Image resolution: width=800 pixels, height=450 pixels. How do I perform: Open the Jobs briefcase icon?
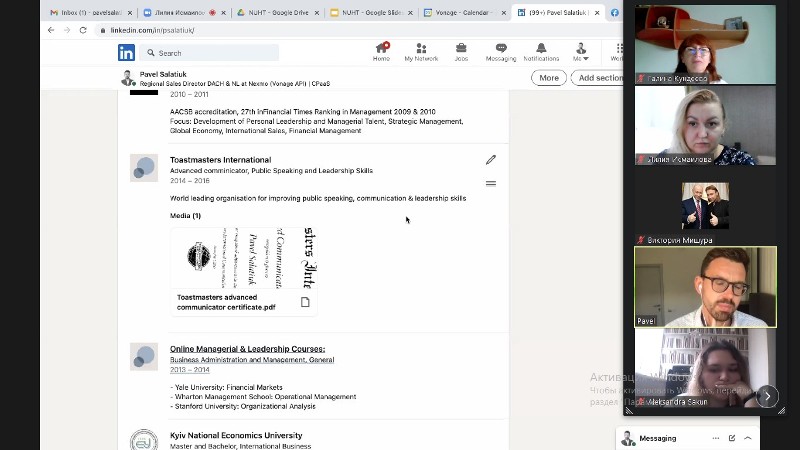[x=461, y=52]
